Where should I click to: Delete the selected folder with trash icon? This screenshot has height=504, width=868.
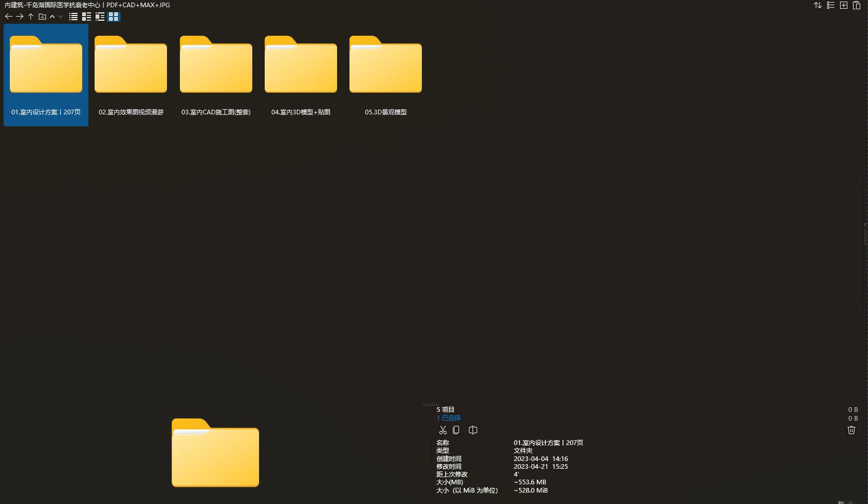[851, 430]
